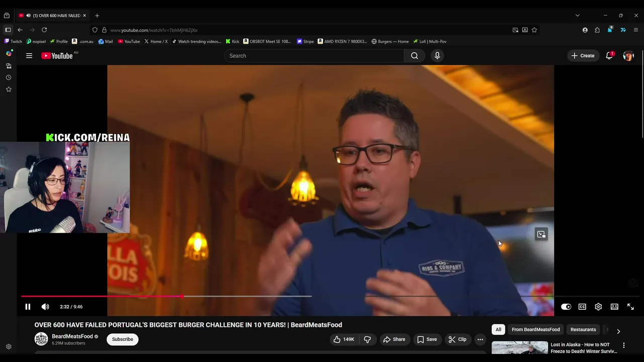Focus the YouTube search field
Screen dimensions: 644x362
(314, 56)
